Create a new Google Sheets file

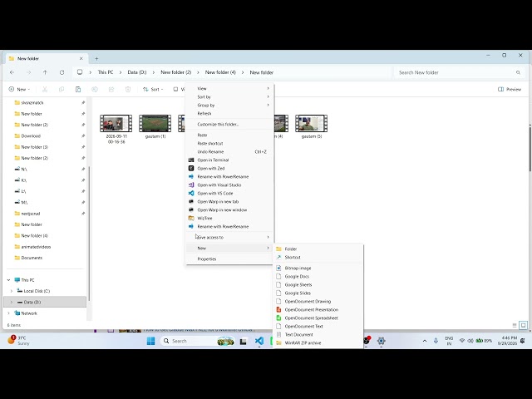pyautogui.click(x=318, y=284)
